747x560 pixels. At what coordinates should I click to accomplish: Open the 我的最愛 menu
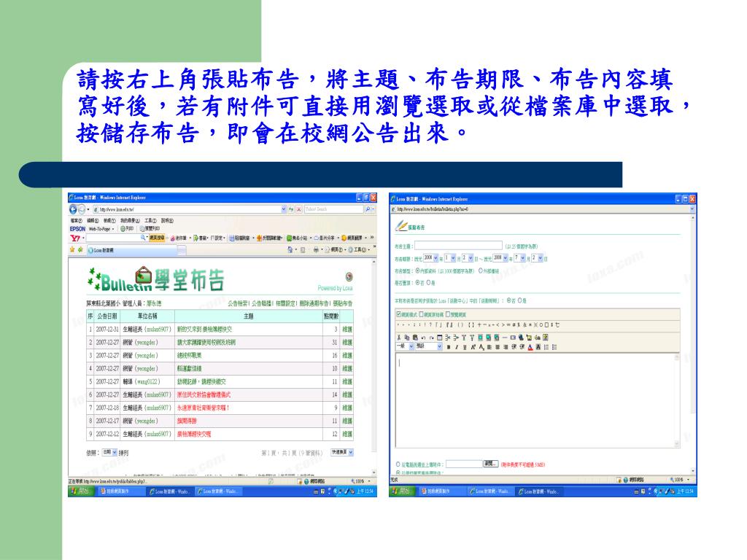pos(130,221)
